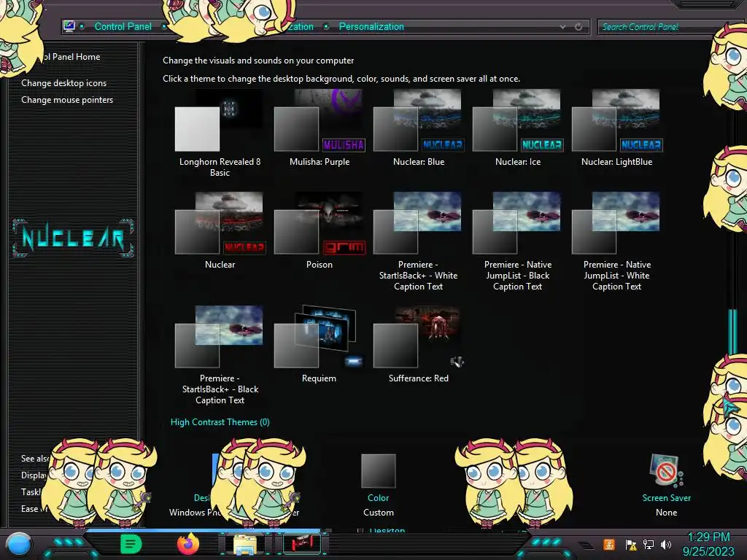This screenshot has width=747, height=560.
Task: Select the Requiem theme
Action: (x=320, y=345)
